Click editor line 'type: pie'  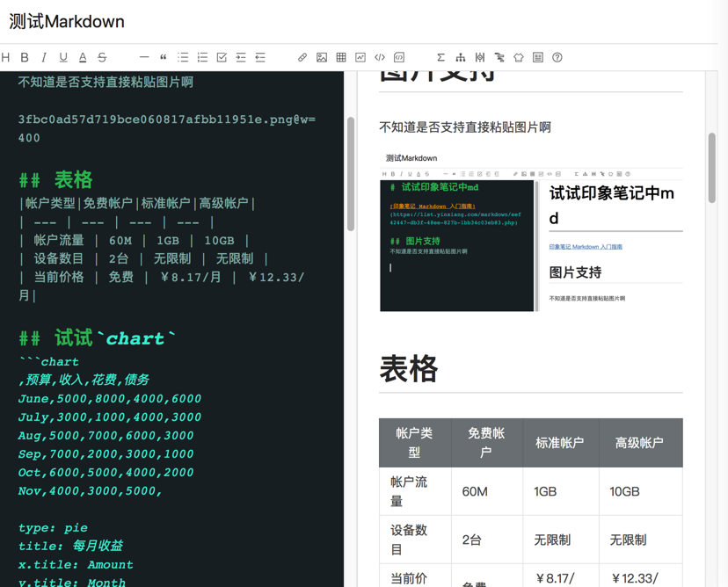coord(53,527)
